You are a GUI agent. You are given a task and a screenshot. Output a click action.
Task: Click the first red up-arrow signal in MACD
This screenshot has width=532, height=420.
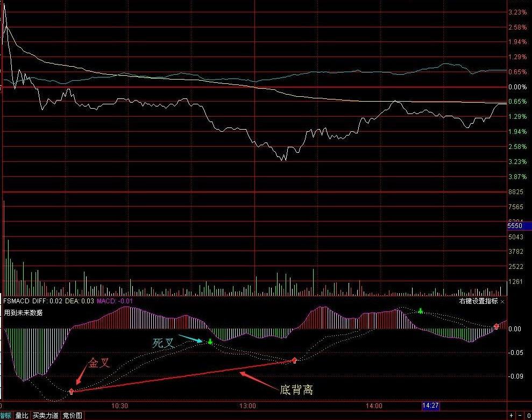pyautogui.click(x=71, y=391)
